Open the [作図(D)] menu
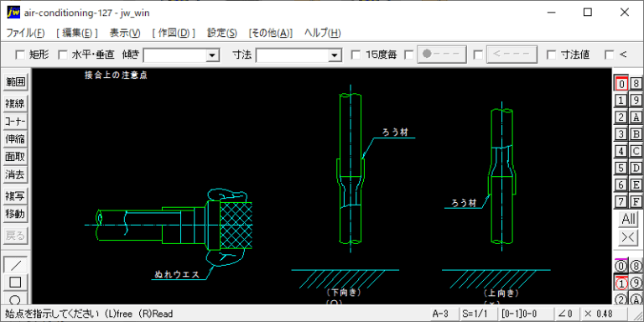 pos(174,34)
